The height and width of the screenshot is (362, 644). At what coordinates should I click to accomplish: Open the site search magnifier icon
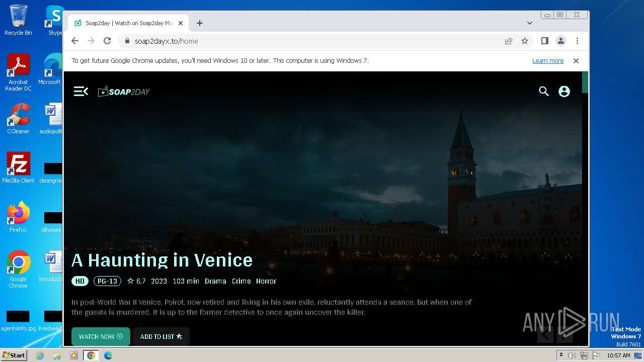coord(544,91)
